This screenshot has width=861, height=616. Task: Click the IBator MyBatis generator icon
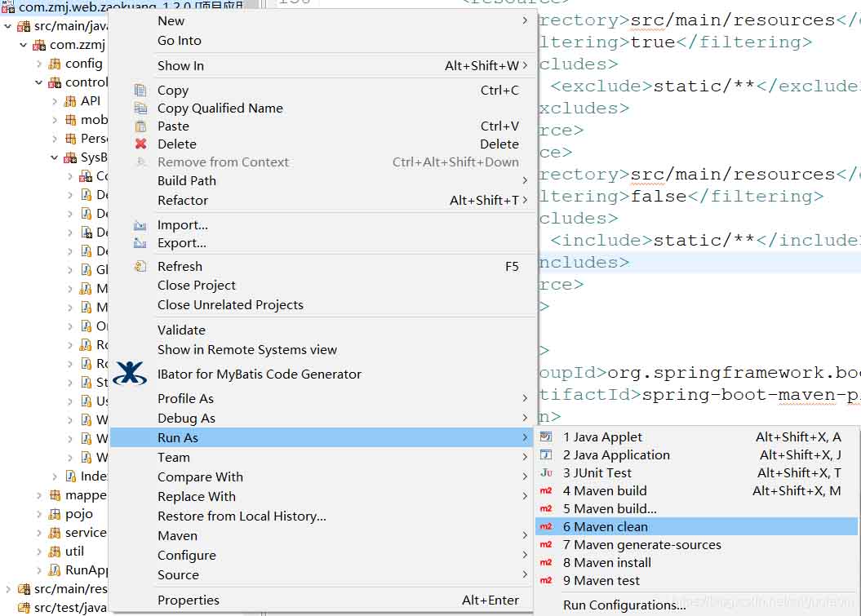(131, 374)
